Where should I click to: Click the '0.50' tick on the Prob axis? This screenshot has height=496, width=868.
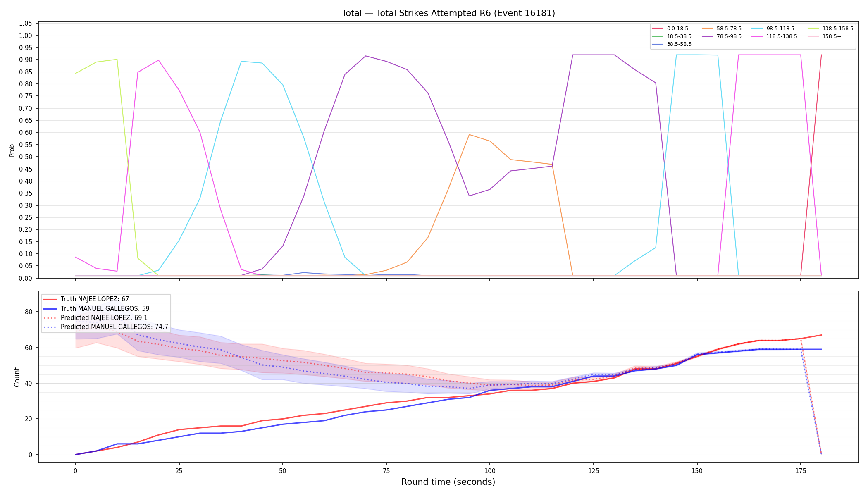(x=26, y=157)
